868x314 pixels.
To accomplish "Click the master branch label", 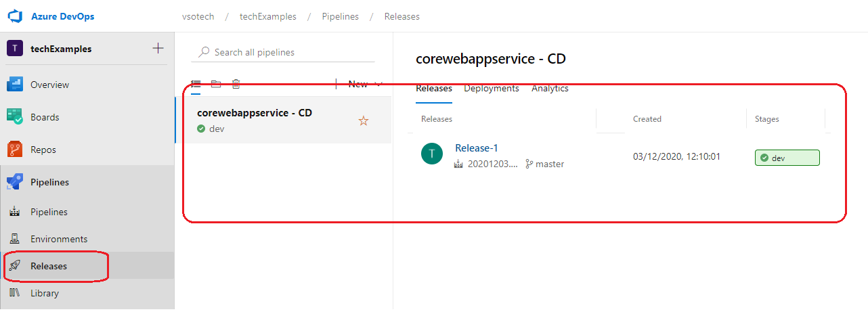I will (x=550, y=164).
